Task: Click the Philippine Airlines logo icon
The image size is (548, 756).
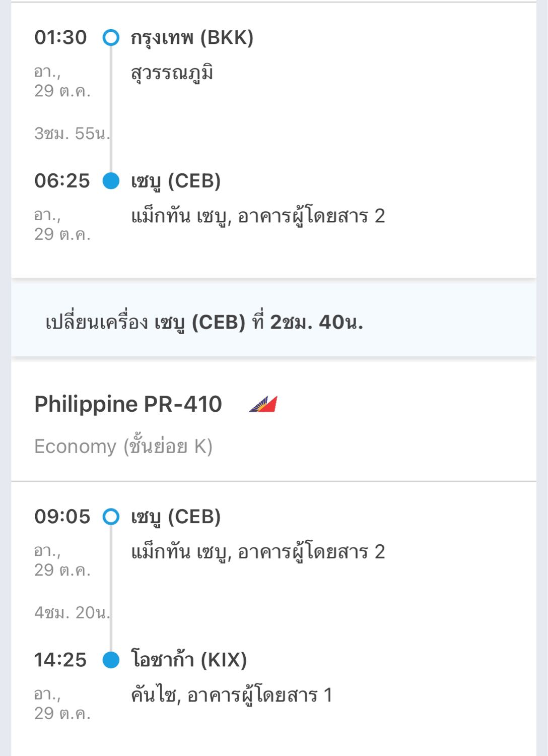Action: click(x=263, y=404)
